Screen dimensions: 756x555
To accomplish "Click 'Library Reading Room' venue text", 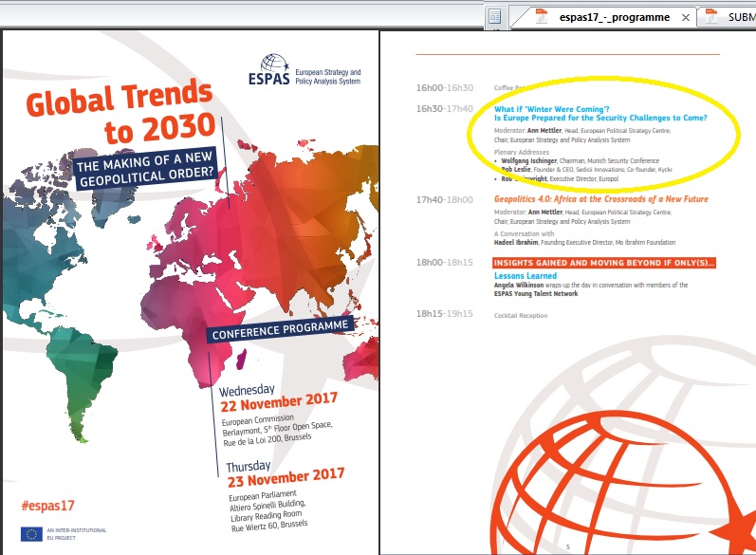I will [x=266, y=516].
